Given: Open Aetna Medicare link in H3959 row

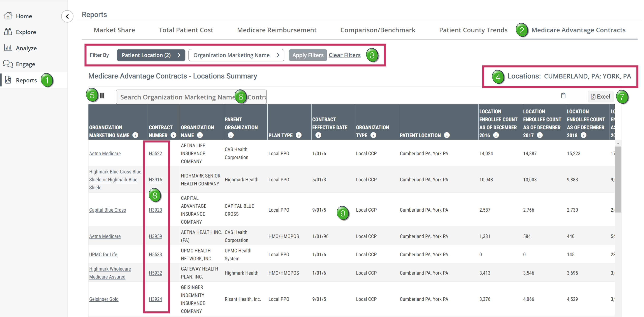Looking at the screenshot, I should [105, 236].
